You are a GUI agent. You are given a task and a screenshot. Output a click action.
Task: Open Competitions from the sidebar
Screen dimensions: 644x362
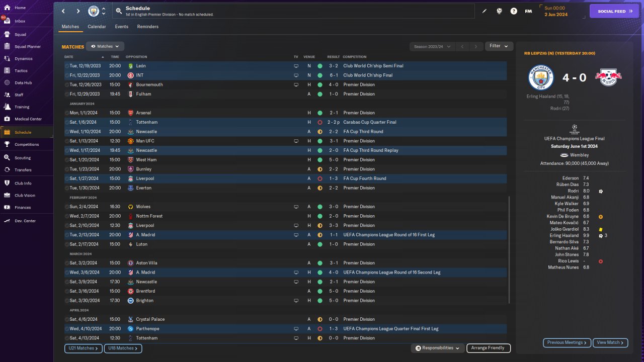point(27,144)
